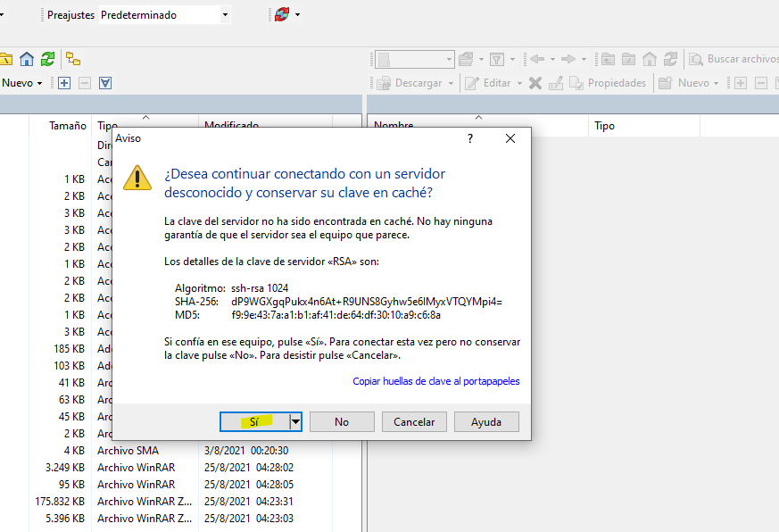Viewport: 779px width, 532px height.
Task: Click the home directory icon in local panel
Action: [x=27, y=59]
